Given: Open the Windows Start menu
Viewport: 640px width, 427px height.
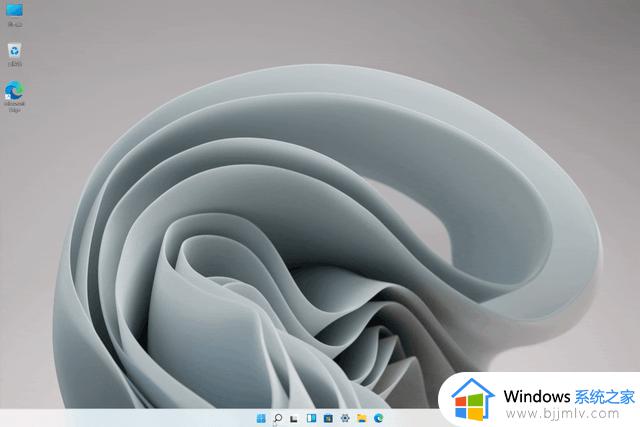Looking at the screenshot, I should [261, 418].
